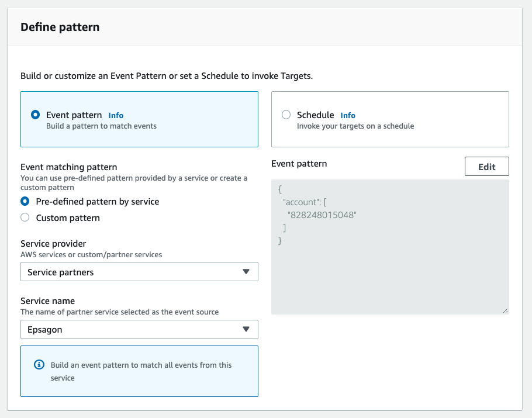Click the Service name dropdown arrow

click(246, 329)
